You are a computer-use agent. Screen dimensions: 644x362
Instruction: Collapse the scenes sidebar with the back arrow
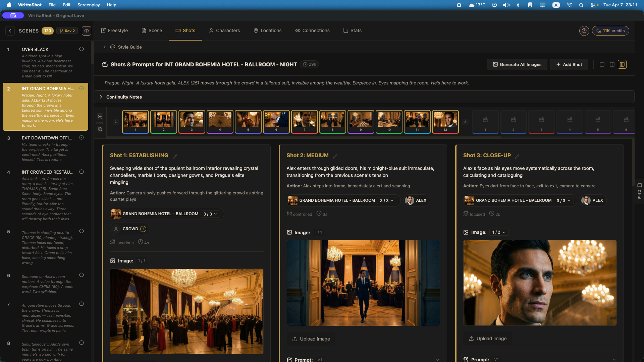tap(10, 31)
